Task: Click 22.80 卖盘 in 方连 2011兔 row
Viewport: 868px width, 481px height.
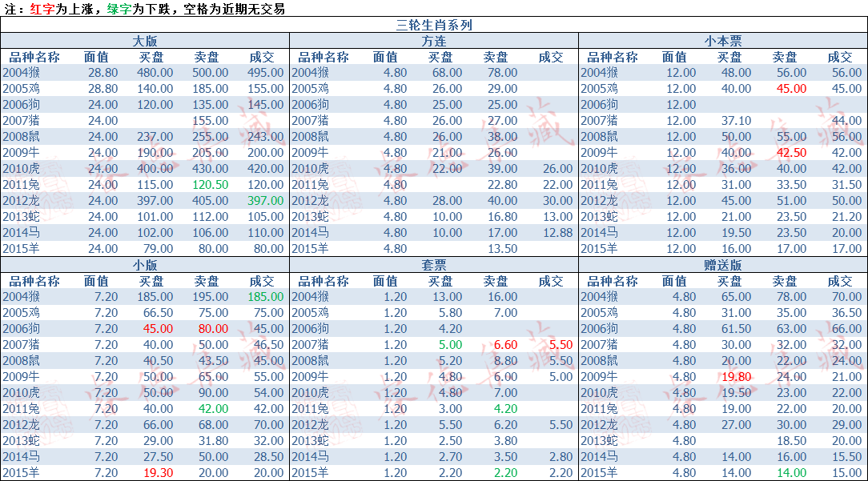Action: click(x=503, y=185)
